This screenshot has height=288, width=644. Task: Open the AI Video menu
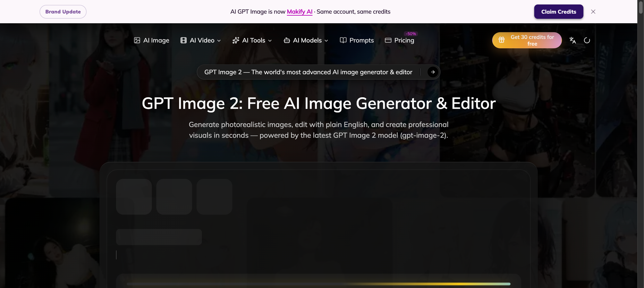coord(200,40)
